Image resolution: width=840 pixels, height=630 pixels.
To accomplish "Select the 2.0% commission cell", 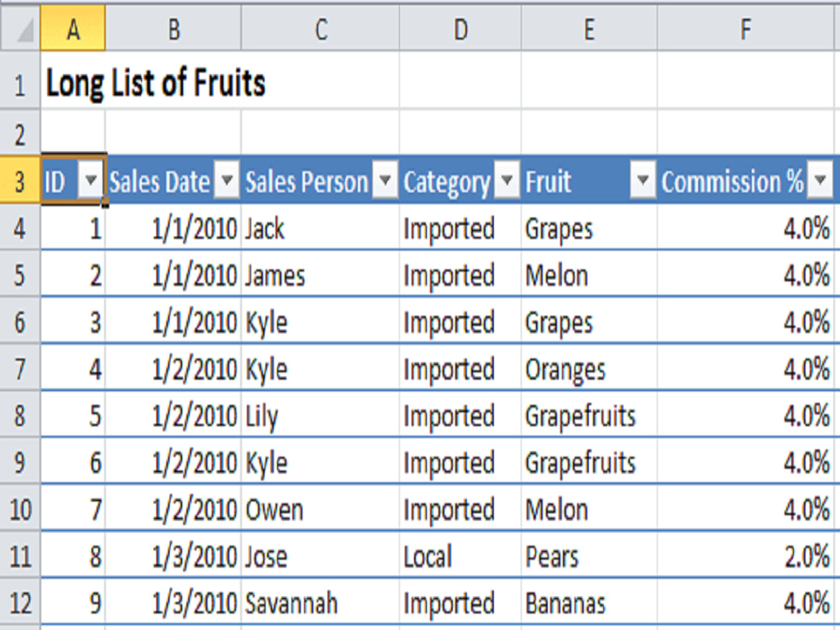I will 746,556.
